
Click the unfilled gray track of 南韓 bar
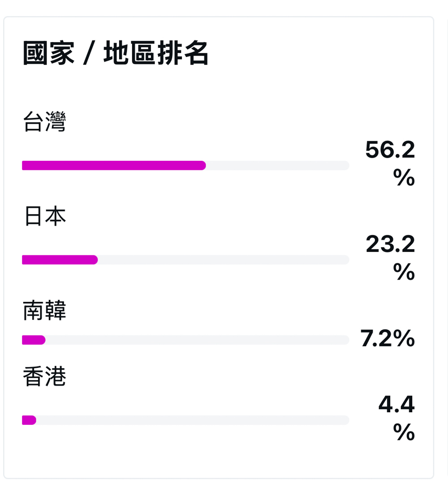[198, 340]
